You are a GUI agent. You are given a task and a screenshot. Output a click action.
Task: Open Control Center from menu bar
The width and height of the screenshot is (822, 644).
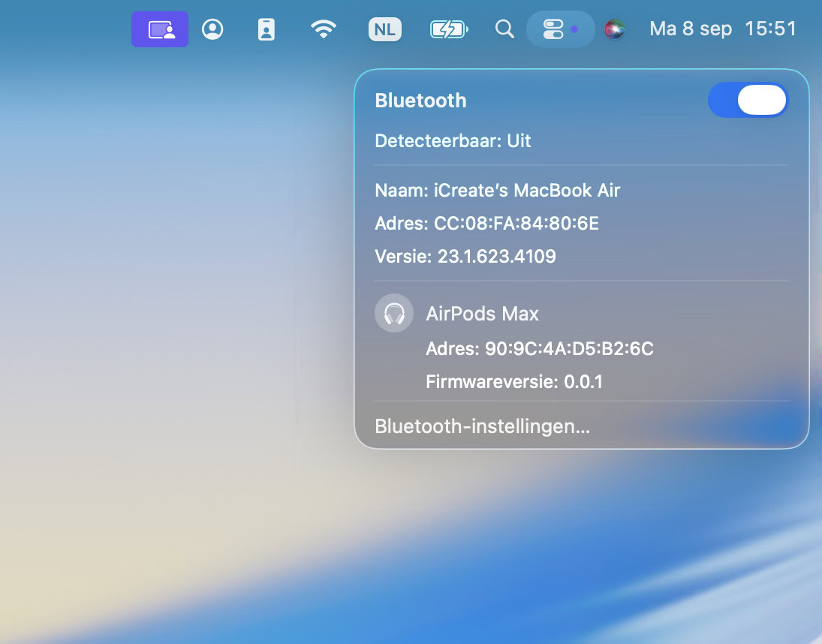tap(553, 30)
